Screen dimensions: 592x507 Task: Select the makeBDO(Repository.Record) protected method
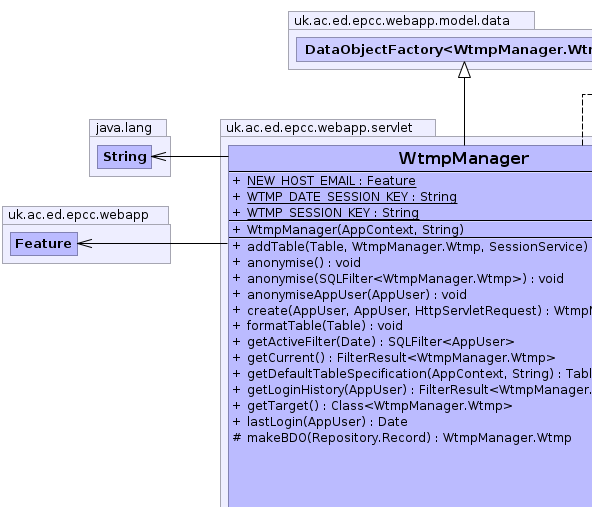pos(409,438)
